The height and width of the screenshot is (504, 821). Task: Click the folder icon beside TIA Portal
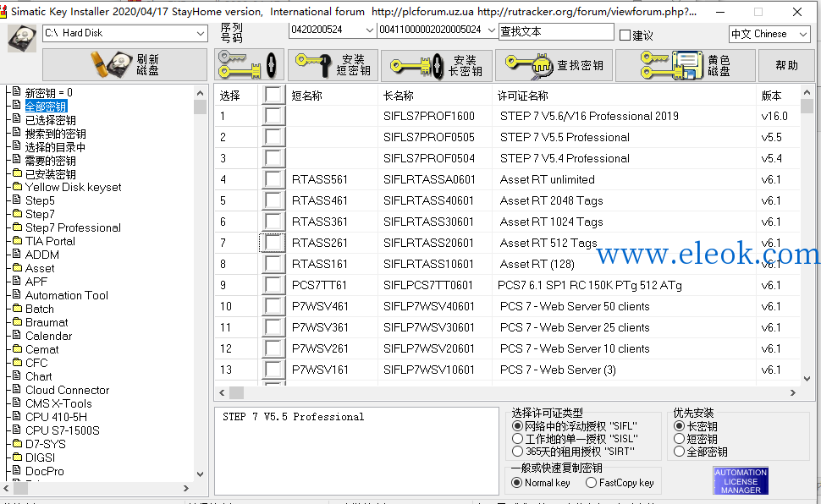point(17,241)
